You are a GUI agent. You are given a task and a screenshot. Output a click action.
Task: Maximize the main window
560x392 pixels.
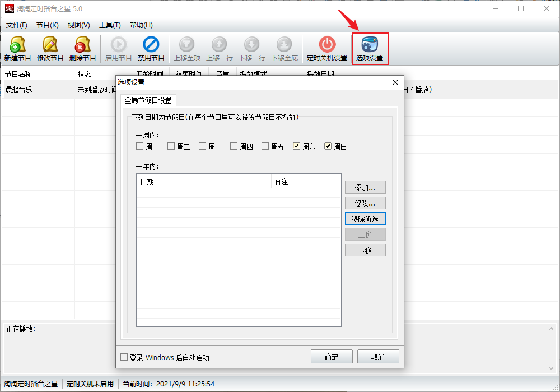(521, 8)
